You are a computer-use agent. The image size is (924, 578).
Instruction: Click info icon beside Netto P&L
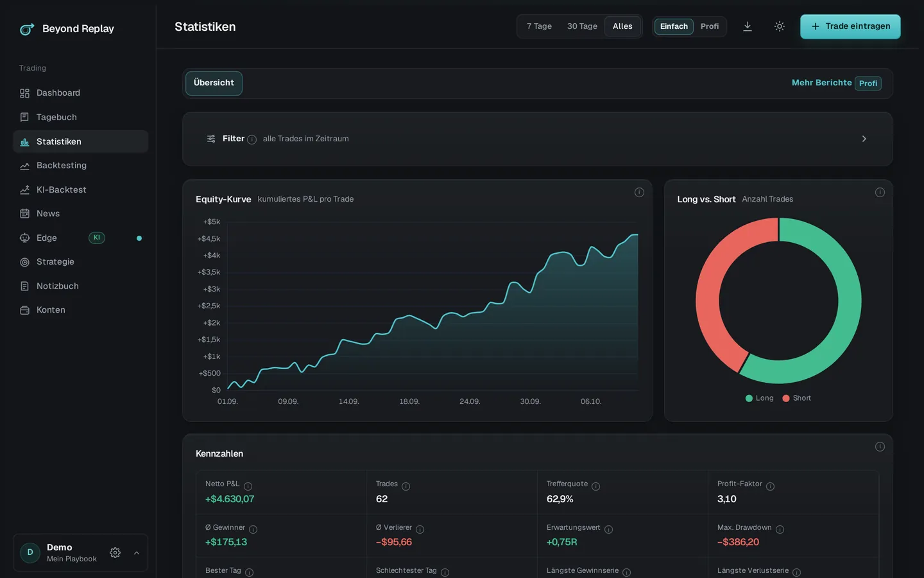(248, 486)
